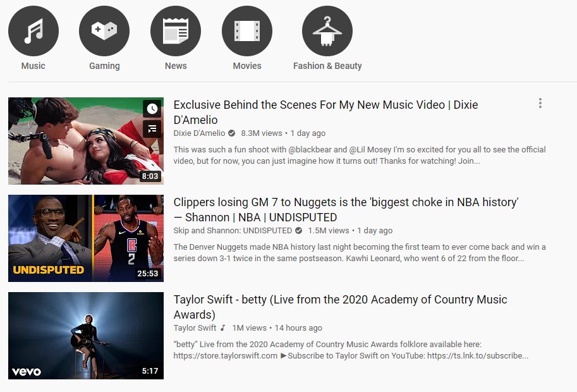Viewport: 577px width, 392px height.
Task: Play the UNDISPUTED Clippers thumbnail
Action: [x=86, y=238]
